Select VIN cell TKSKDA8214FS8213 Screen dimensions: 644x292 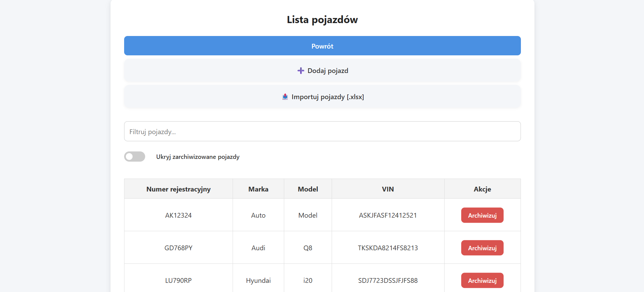click(x=388, y=248)
